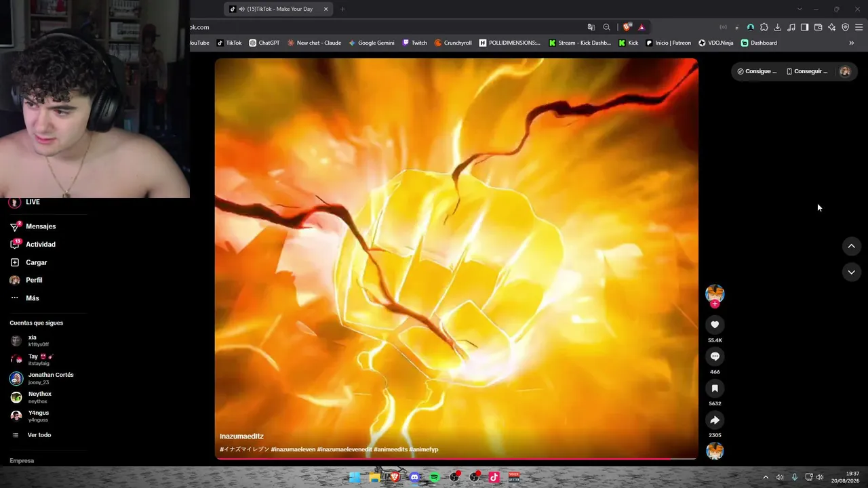The image size is (868, 488).
Task: Like the Inazuma Eleven video with the heart
Action: [x=715, y=325]
